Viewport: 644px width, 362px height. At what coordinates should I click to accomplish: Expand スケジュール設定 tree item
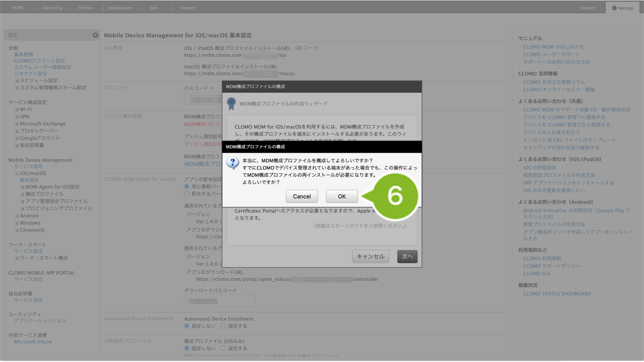click(x=17, y=80)
